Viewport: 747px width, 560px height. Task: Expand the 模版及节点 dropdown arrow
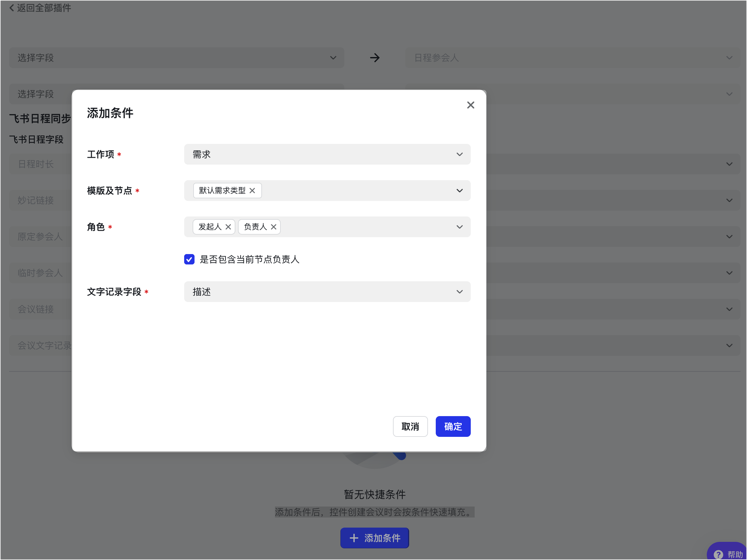click(x=459, y=191)
